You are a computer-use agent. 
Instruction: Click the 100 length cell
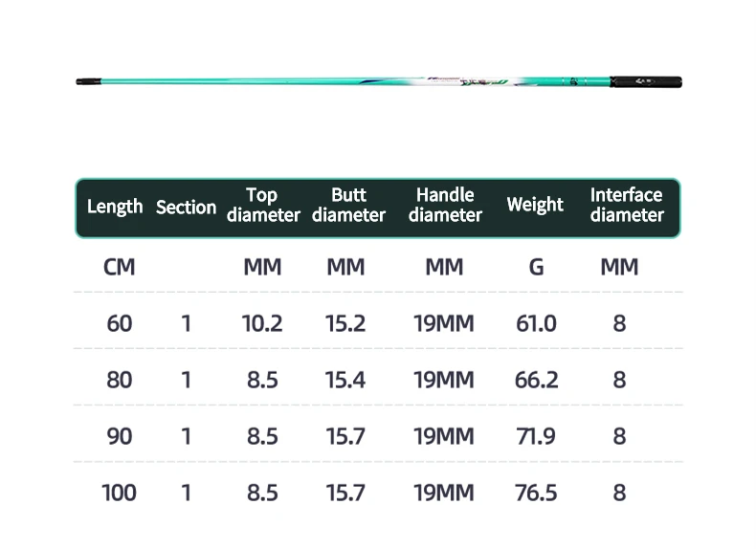(120, 494)
